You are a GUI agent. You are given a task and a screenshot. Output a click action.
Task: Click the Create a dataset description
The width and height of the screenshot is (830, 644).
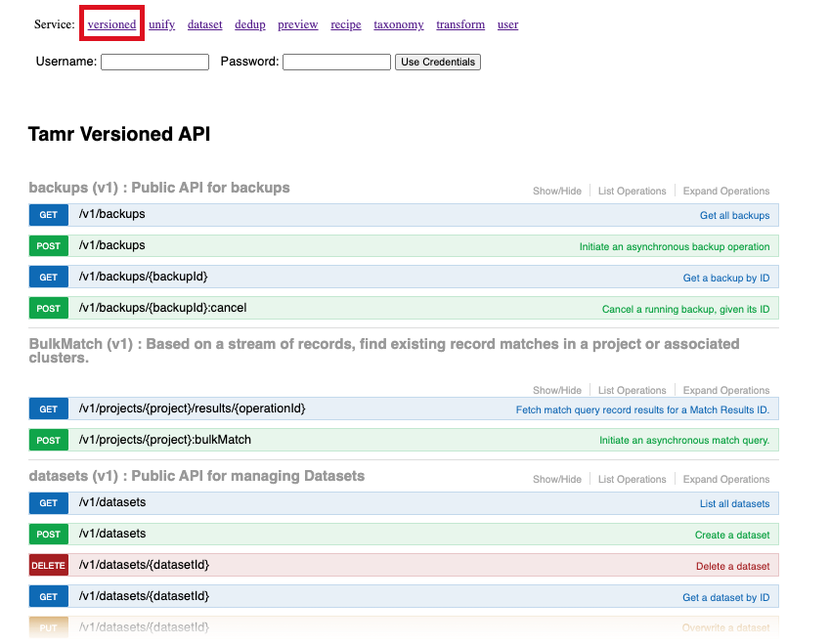(732, 535)
